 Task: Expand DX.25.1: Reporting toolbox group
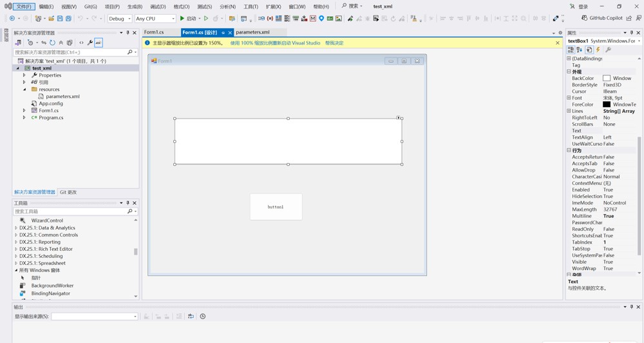16,242
